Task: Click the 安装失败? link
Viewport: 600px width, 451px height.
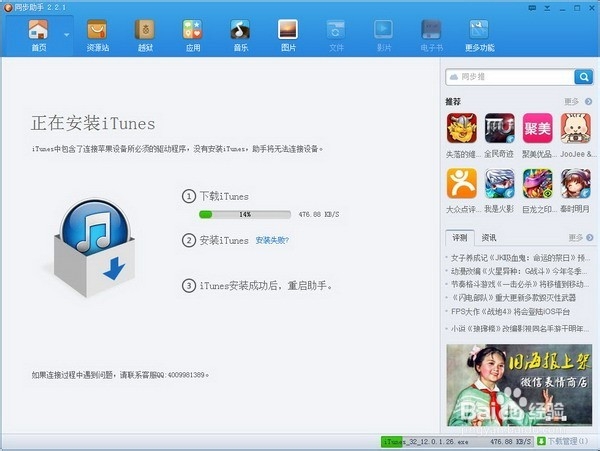Action: point(272,240)
